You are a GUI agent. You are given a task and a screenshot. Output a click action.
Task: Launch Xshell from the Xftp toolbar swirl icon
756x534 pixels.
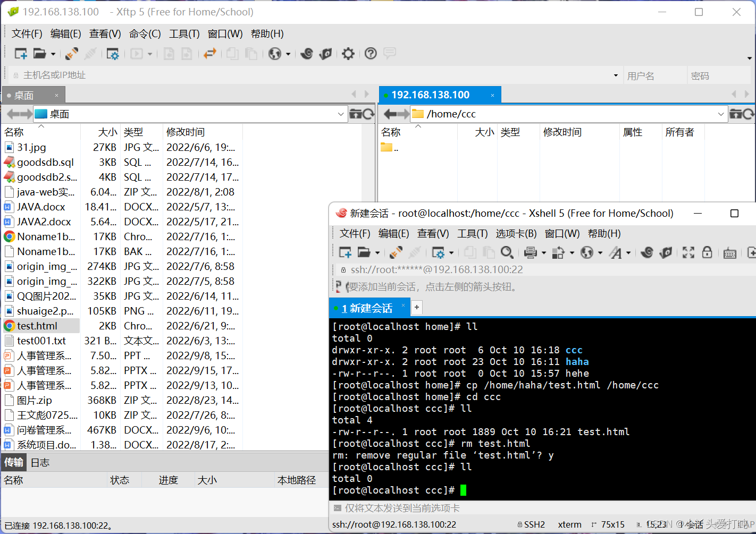[x=307, y=53]
